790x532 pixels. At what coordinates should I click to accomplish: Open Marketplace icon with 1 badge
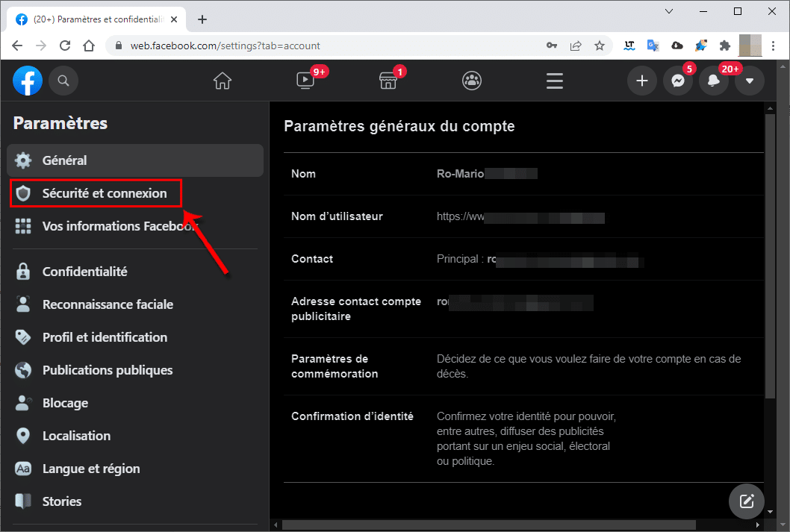[x=388, y=81]
